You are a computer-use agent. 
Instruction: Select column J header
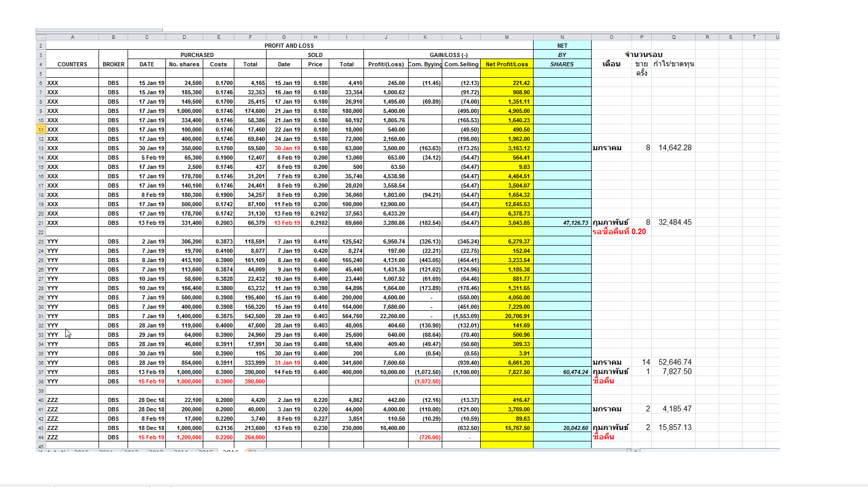386,37
